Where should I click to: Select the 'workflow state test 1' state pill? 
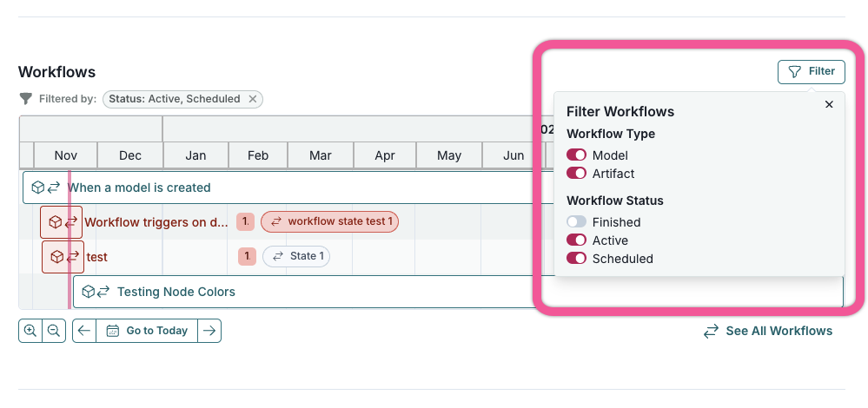330,221
